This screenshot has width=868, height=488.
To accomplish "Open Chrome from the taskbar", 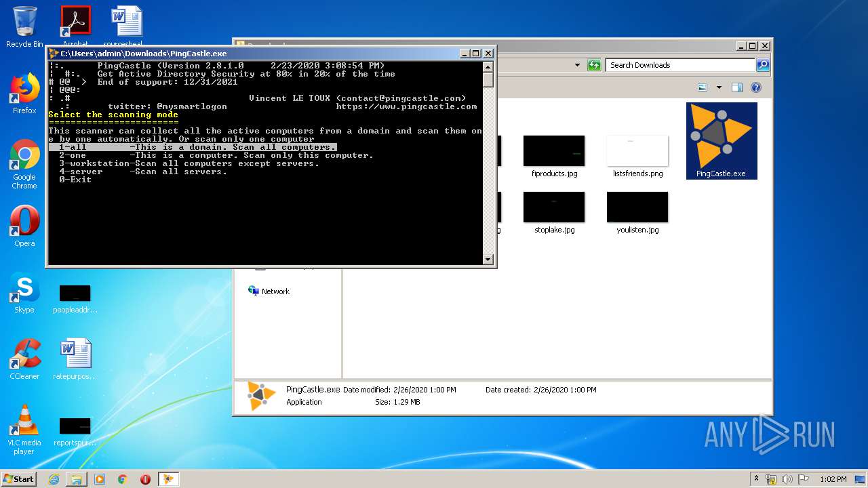I will click(x=122, y=479).
